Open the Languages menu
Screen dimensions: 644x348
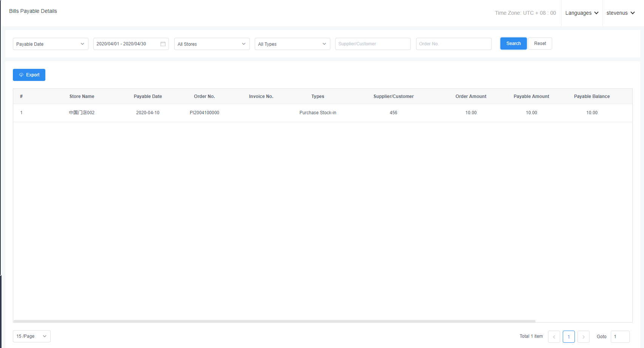pyautogui.click(x=582, y=13)
